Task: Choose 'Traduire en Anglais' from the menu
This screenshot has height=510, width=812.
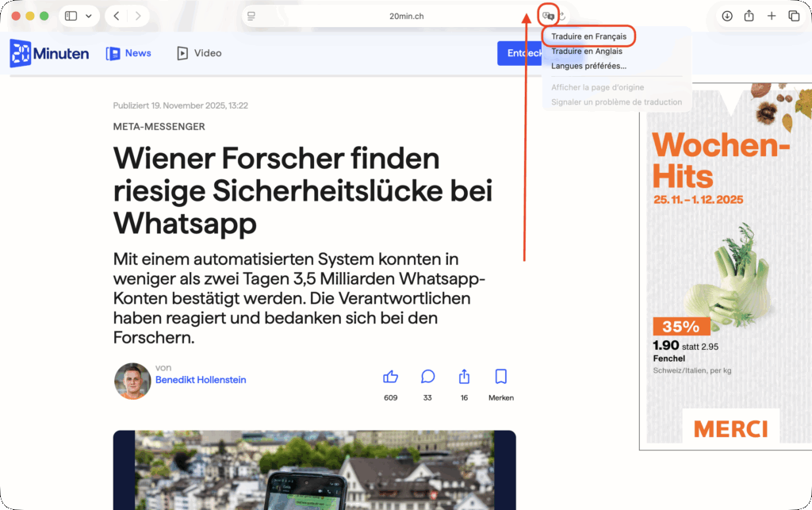Action: pos(587,52)
